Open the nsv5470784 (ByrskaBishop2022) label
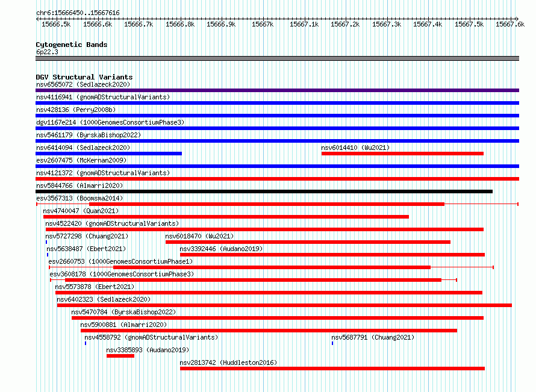 coord(123,312)
